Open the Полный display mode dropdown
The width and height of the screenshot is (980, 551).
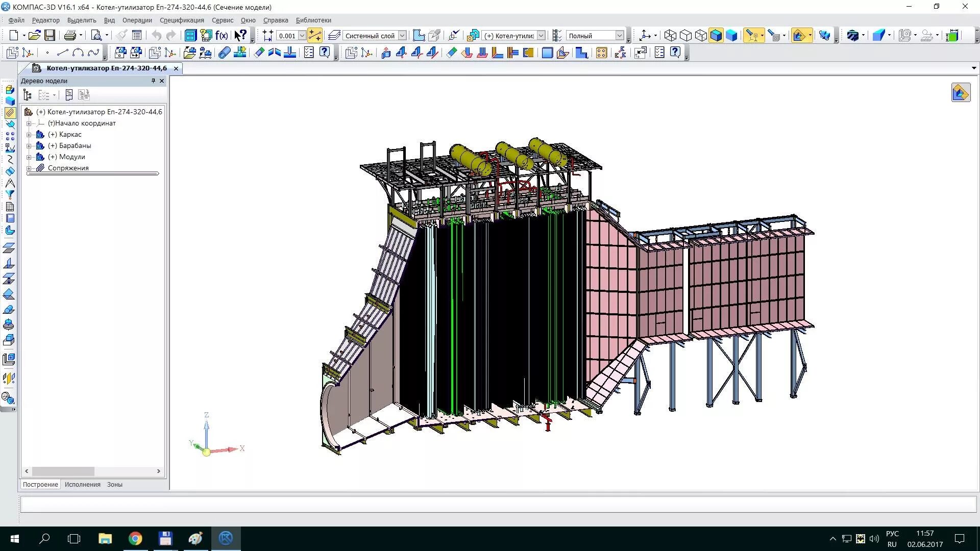click(x=619, y=35)
